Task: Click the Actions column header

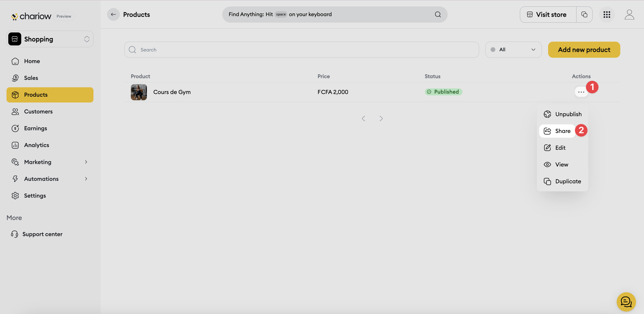Action: pyautogui.click(x=581, y=76)
